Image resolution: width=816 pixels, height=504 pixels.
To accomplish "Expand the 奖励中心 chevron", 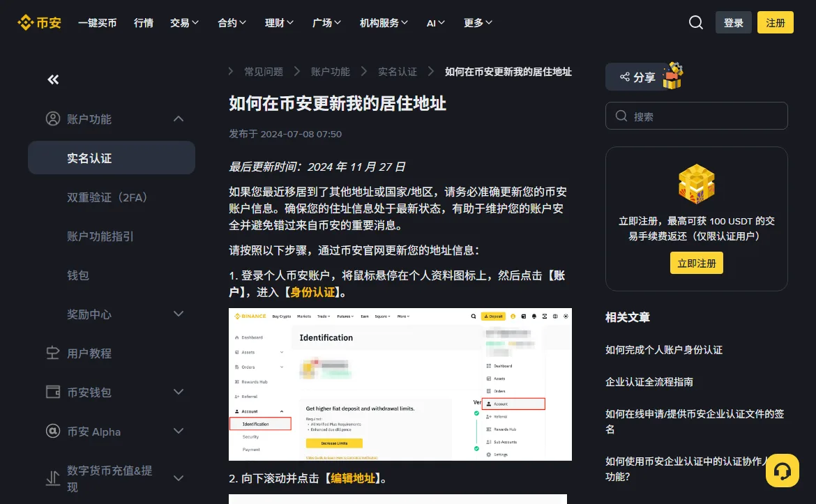I will coord(179,314).
